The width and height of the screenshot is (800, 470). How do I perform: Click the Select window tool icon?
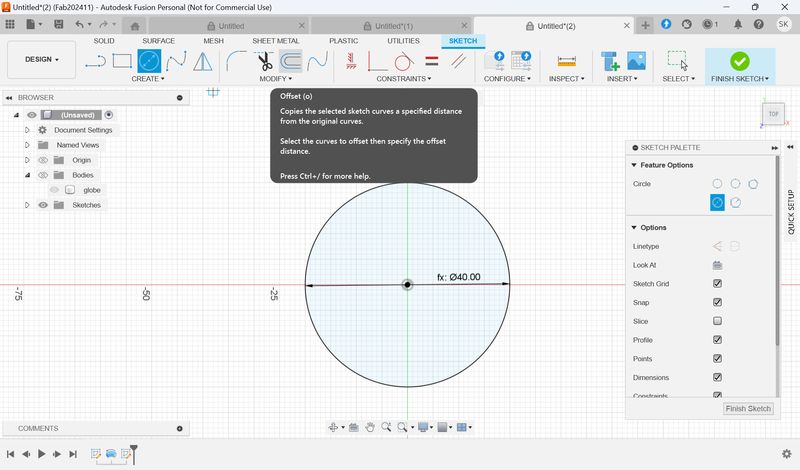678,60
